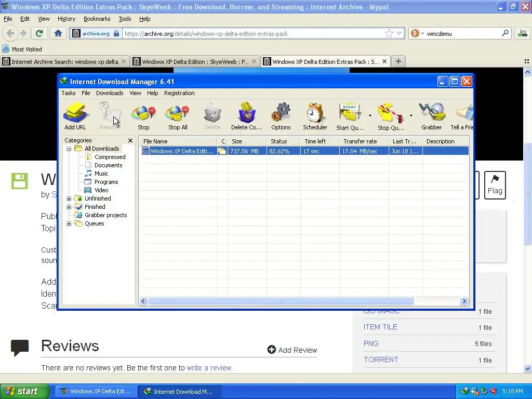Open the Scheduler clock icon
Screen dimensions: 532x399
pos(315,116)
